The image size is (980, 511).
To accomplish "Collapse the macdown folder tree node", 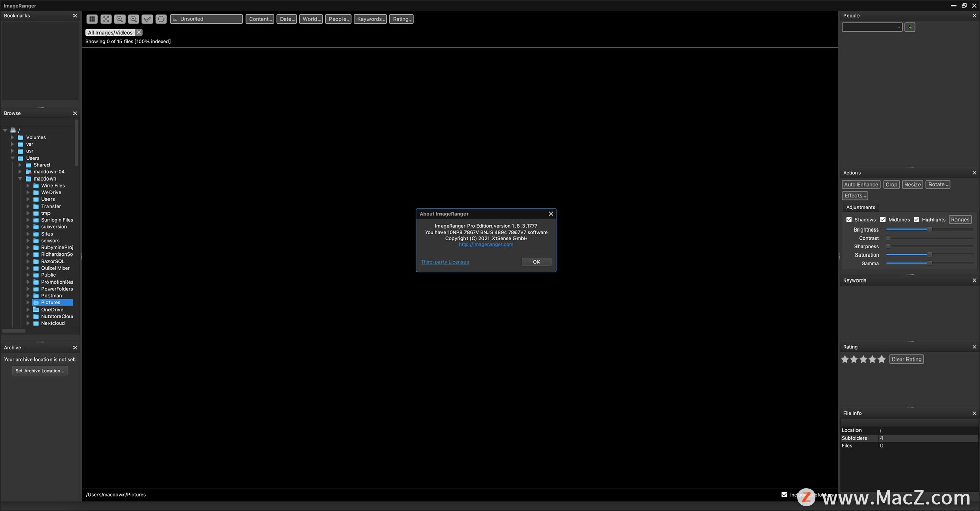I will [x=20, y=179].
